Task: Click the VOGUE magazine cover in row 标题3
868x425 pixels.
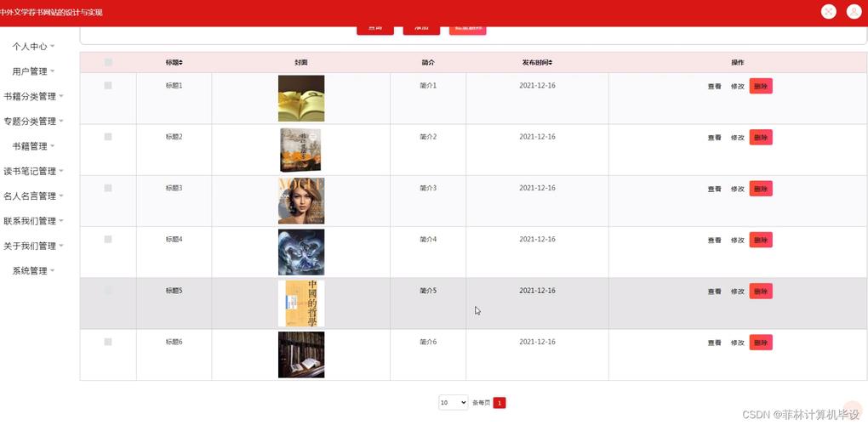Action: click(x=301, y=201)
